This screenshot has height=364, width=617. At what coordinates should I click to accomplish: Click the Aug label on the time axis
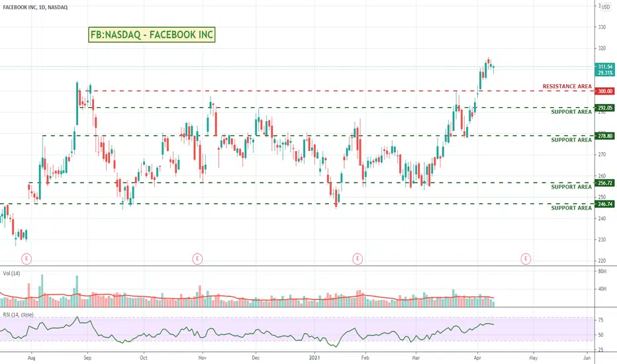tap(32, 357)
